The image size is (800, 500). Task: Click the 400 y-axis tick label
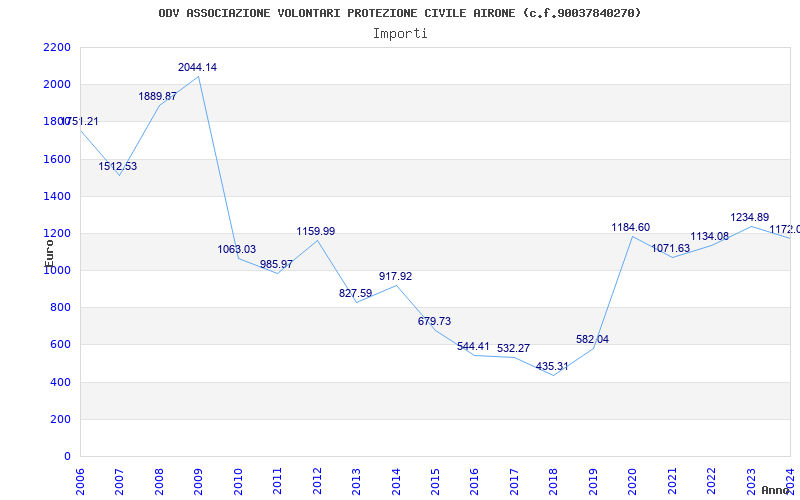tap(60, 383)
